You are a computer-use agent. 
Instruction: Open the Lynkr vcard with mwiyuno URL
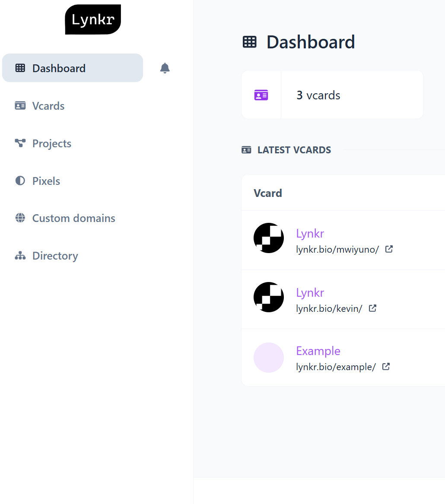pos(310,233)
